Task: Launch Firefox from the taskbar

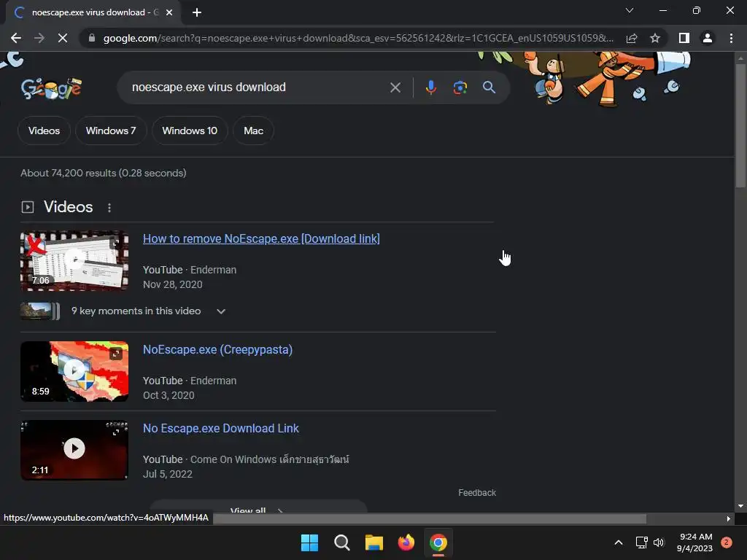Action: click(x=406, y=542)
